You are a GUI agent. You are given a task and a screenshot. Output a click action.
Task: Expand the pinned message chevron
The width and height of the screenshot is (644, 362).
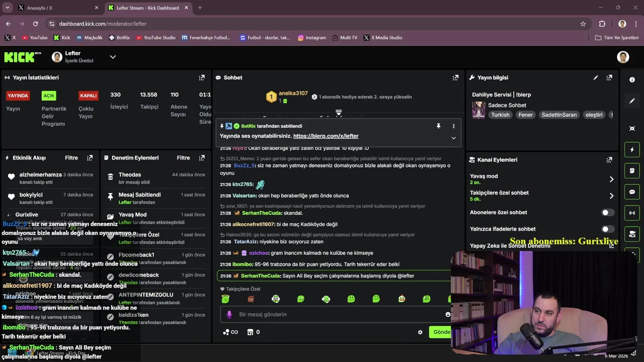[x=453, y=138]
